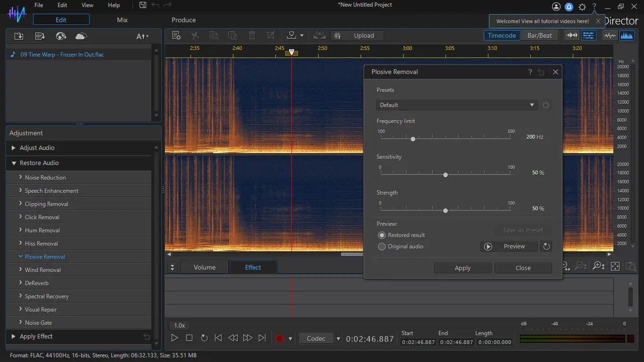
Task: Open the Presets dropdown showing Default
Action: (x=456, y=105)
